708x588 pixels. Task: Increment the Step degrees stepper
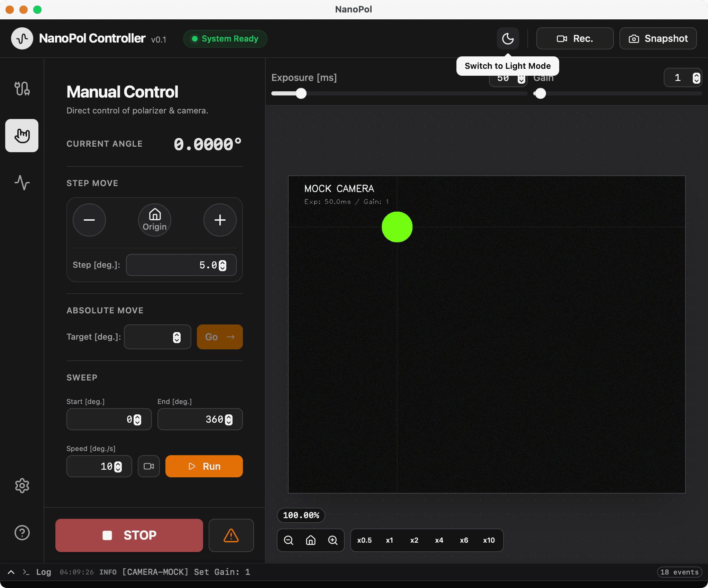[x=223, y=263]
